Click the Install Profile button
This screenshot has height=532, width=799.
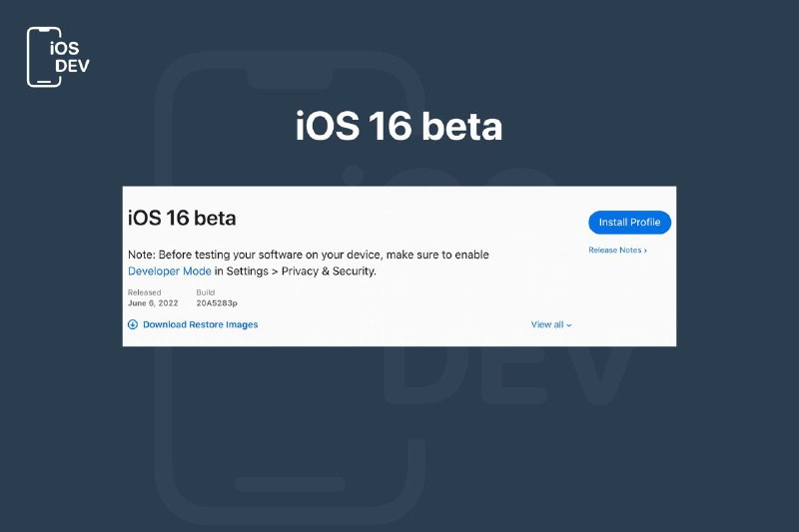pos(629,223)
